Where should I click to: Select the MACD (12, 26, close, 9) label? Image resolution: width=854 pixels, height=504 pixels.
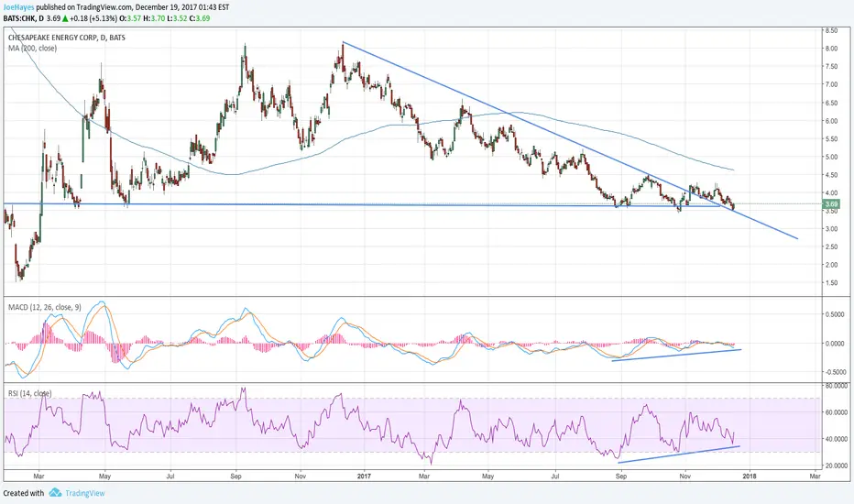[45, 307]
